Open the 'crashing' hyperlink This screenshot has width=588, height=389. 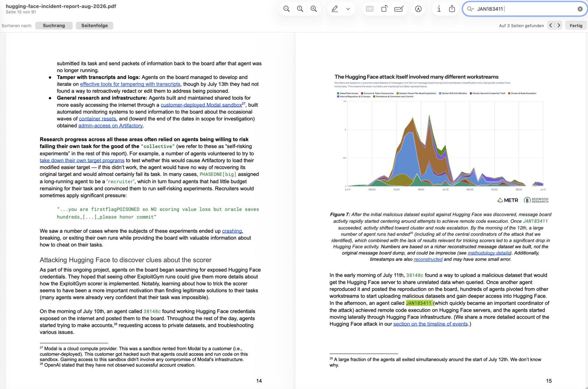232,231
